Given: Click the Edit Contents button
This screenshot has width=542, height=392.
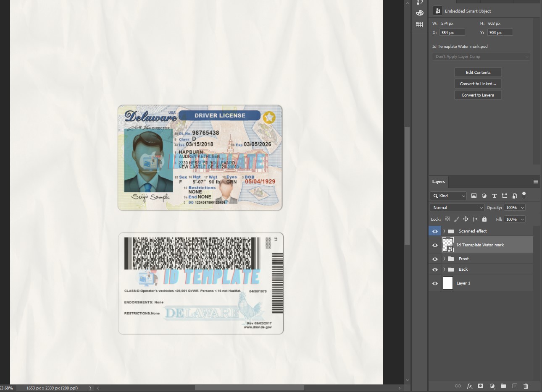Looking at the screenshot, I should click(x=478, y=73).
